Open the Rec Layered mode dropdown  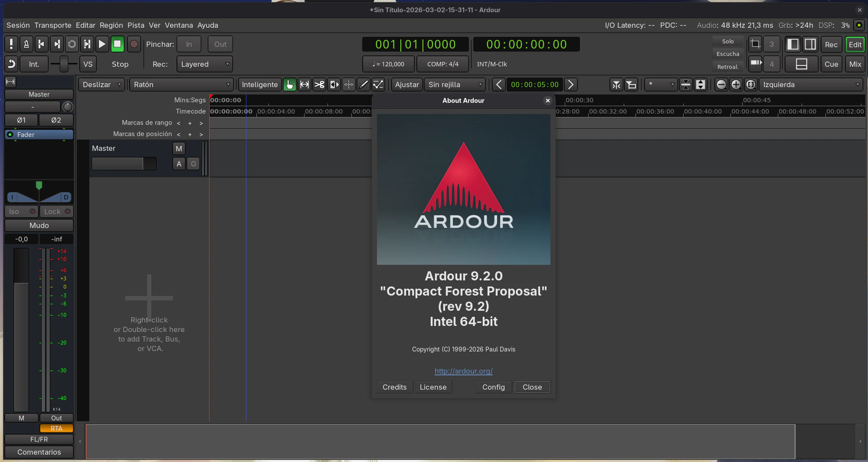pos(204,64)
